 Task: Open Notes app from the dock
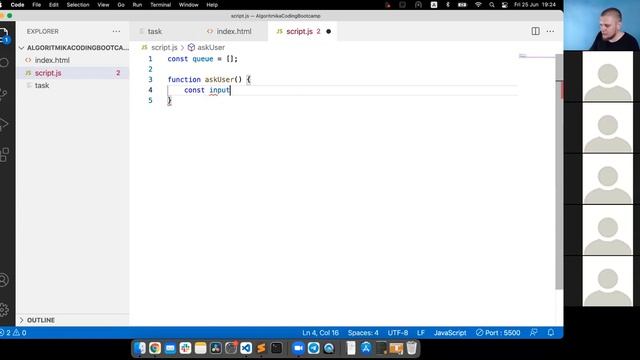pos(200,348)
